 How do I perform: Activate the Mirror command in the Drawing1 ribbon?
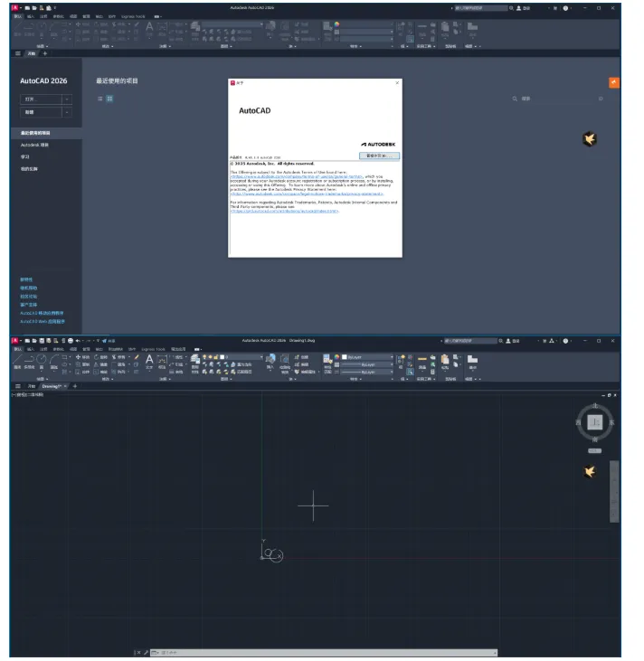pos(100,364)
